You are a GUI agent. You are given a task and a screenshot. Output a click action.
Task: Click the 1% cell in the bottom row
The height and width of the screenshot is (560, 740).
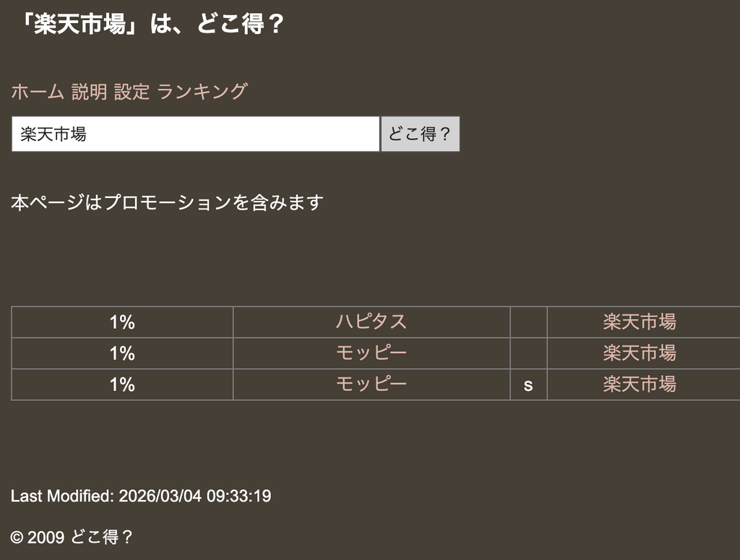(122, 384)
